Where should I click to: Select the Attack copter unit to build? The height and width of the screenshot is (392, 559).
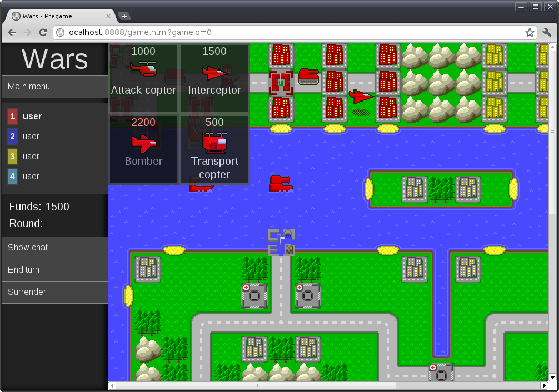pyautogui.click(x=143, y=78)
